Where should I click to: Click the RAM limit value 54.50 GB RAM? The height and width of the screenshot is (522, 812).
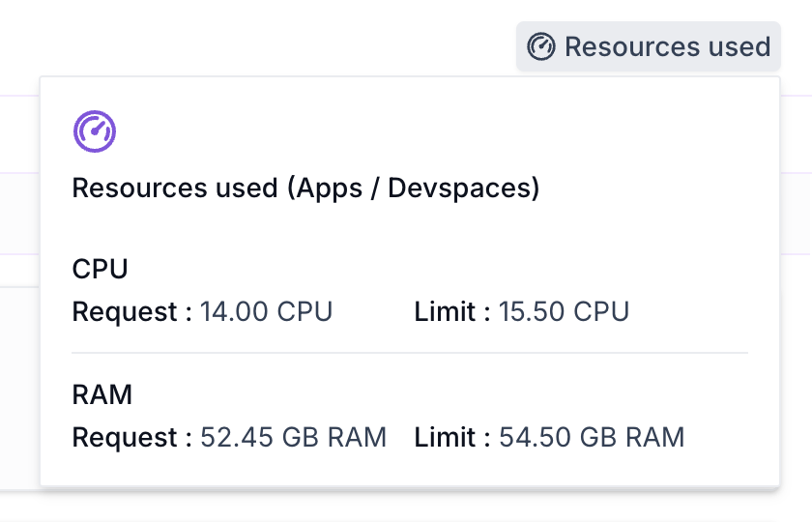[592, 437]
